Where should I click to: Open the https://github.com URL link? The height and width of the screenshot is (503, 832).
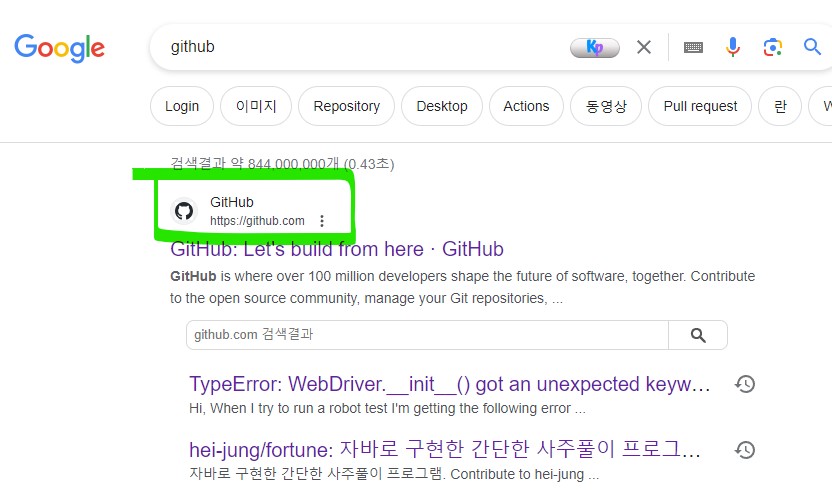click(x=257, y=221)
